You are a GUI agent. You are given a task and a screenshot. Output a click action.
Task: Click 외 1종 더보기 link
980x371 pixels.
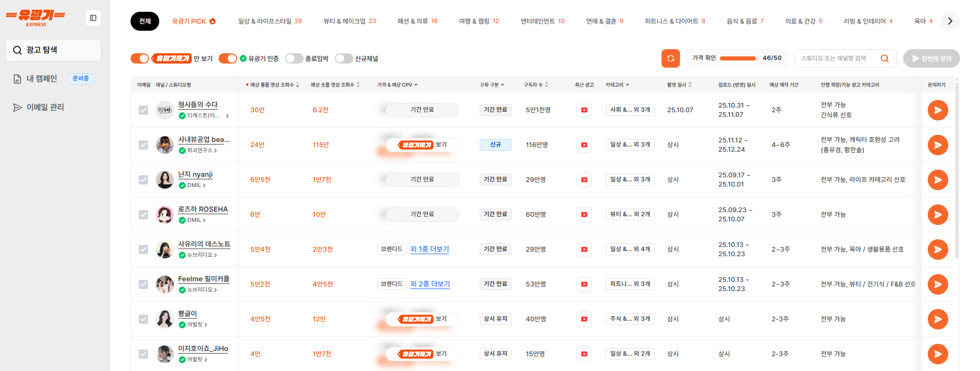point(430,249)
